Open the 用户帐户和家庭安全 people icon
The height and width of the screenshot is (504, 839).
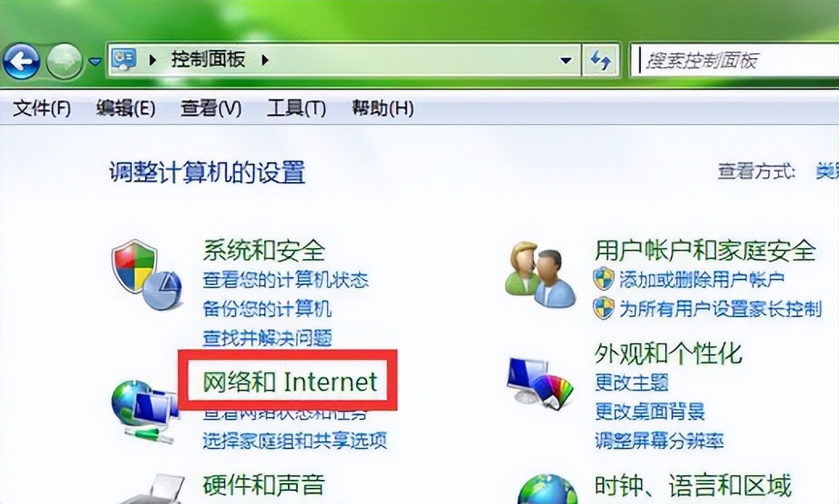[542, 274]
